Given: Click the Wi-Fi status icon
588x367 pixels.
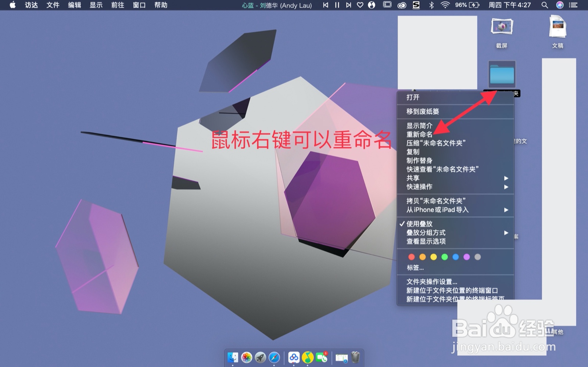Looking at the screenshot, I should [445, 5].
